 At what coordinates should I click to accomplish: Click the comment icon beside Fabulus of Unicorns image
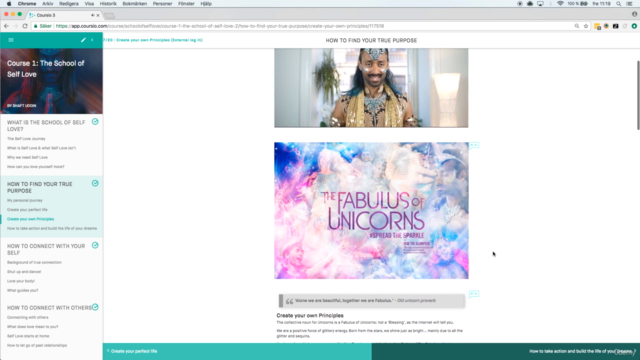pyautogui.click(x=473, y=145)
